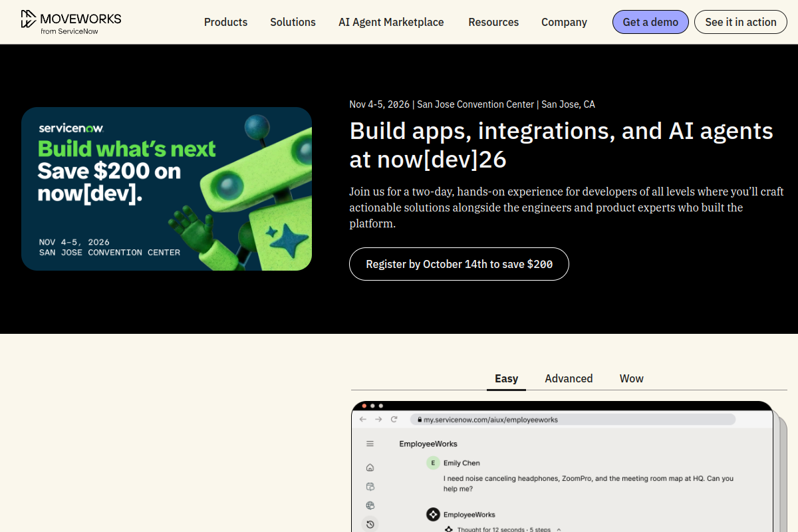Open the hamburger menu in EmployeeWorks mockup

tap(370, 444)
